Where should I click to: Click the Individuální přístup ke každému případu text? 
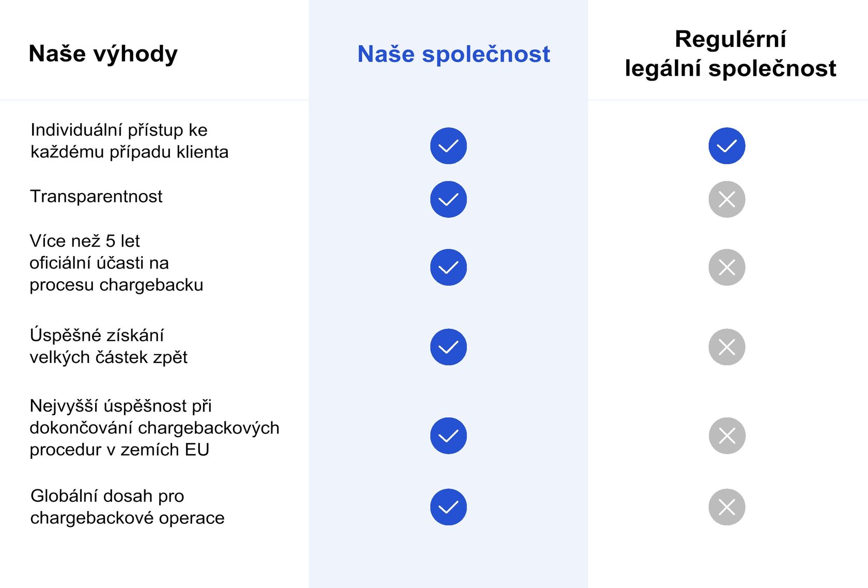[x=129, y=141]
